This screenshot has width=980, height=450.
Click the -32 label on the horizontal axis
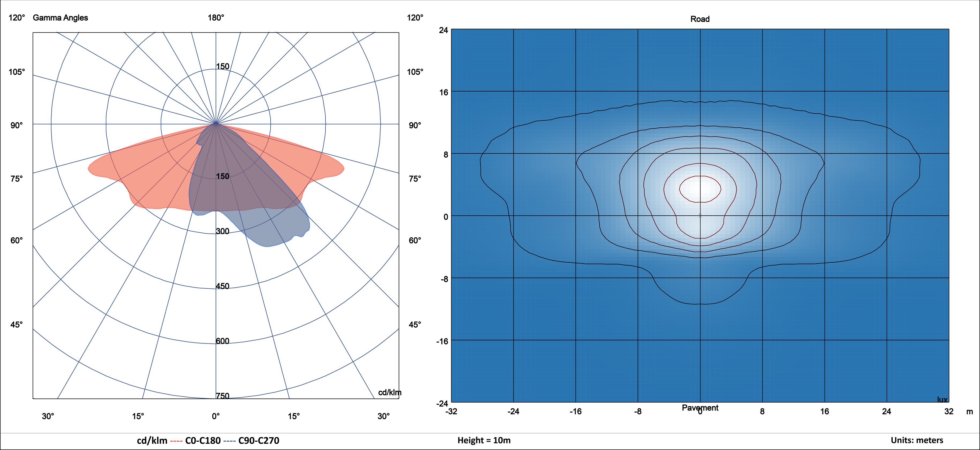(451, 411)
